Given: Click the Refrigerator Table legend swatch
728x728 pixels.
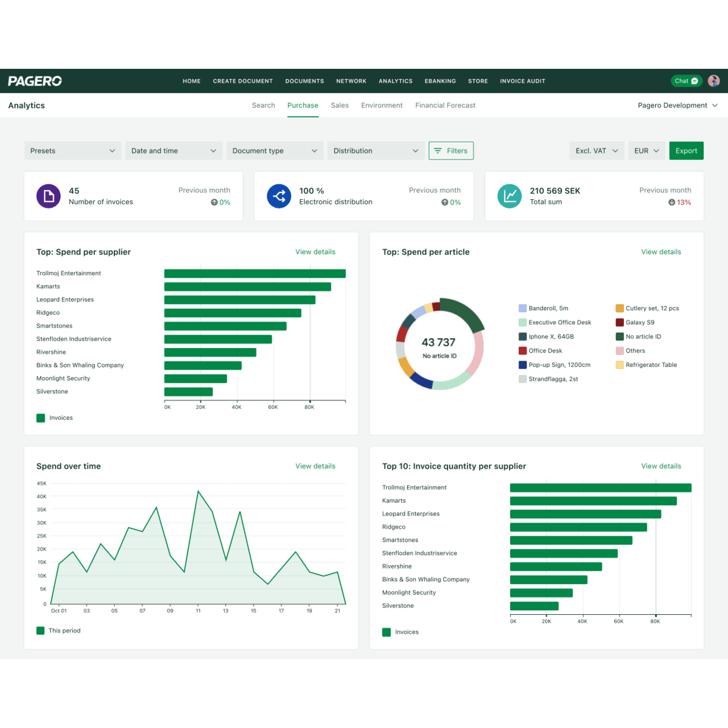Looking at the screenshot, I should [x=620, y=365].
